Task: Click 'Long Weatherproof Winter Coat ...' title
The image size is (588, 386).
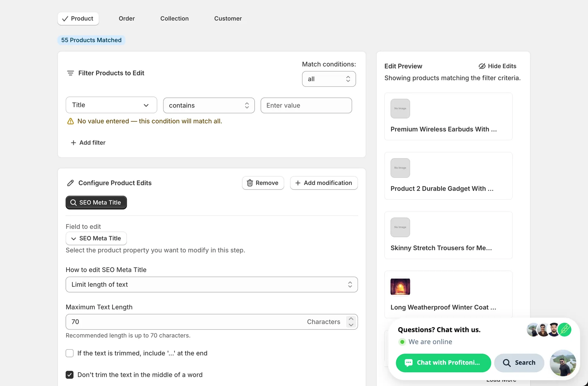Action: [x=443, y=307]
